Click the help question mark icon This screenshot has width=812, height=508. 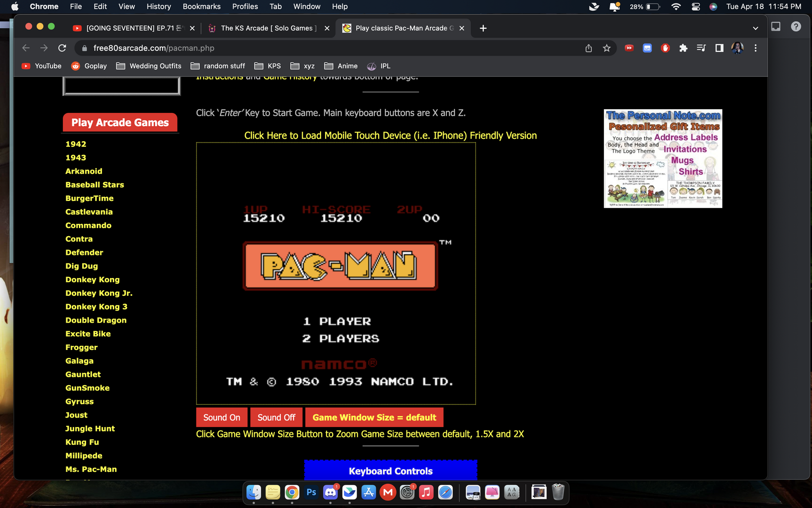coord(796,26)
